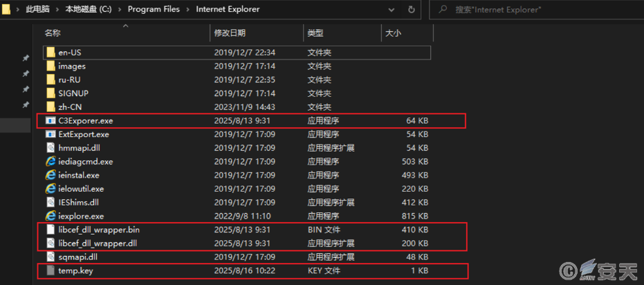Expand chevron after Program Files breadcrumb
Viewport: 644px width, 285px height.
(188, 9)
